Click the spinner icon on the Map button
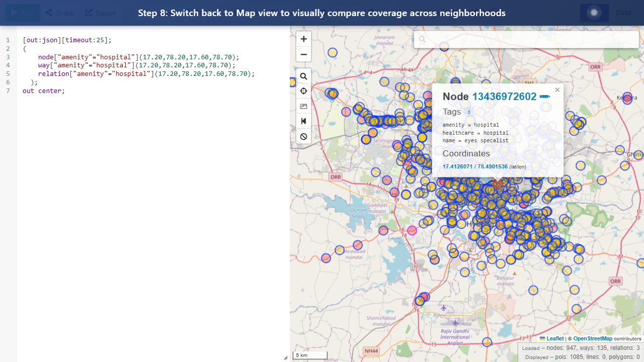Image resolution: width=644 pixels, height=362 pixels. click(594, 13)
